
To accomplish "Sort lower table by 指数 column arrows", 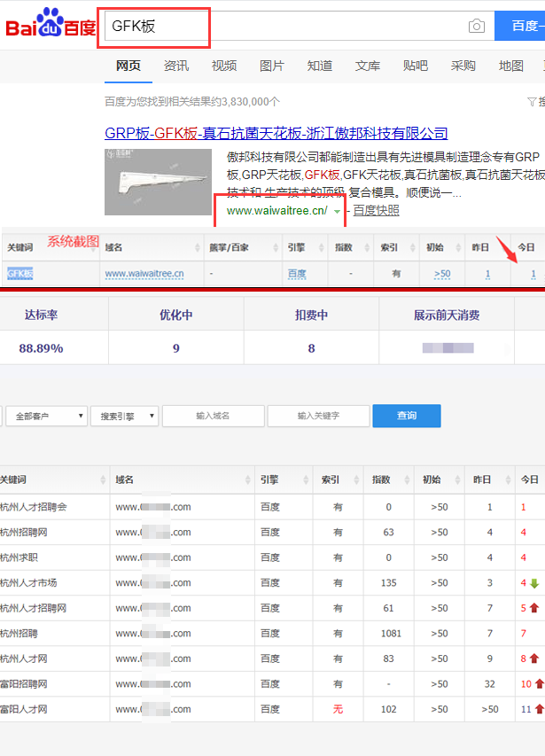I will (x=407, y=479).
